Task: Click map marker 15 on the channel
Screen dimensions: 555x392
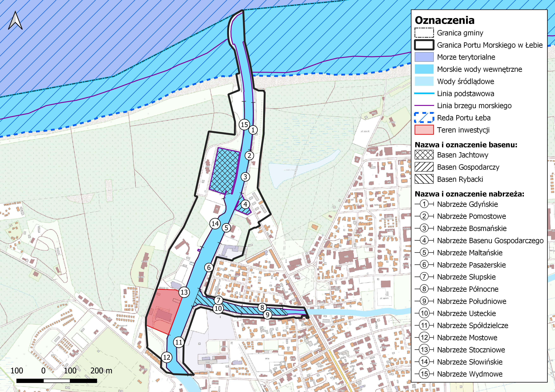Action: click(244, 125)
